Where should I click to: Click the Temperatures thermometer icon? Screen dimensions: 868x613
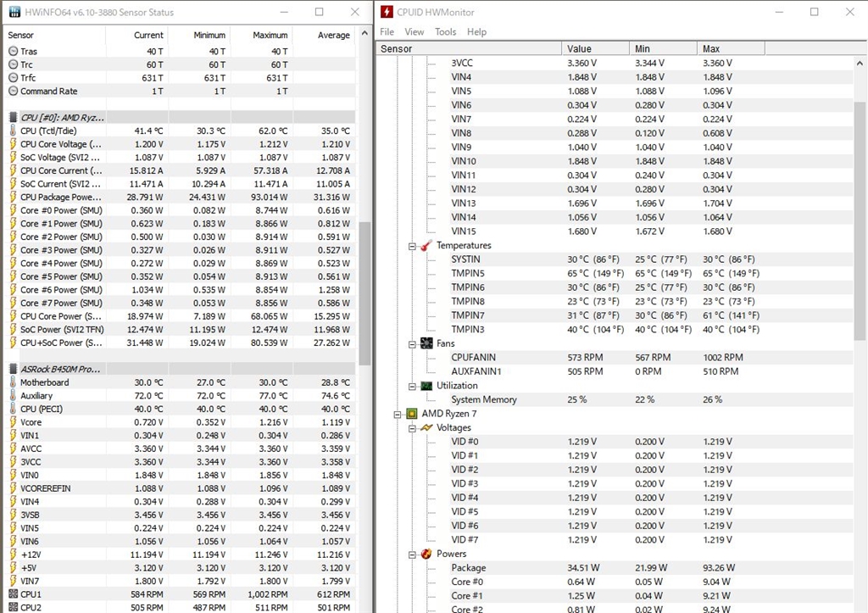coord(426,245)
